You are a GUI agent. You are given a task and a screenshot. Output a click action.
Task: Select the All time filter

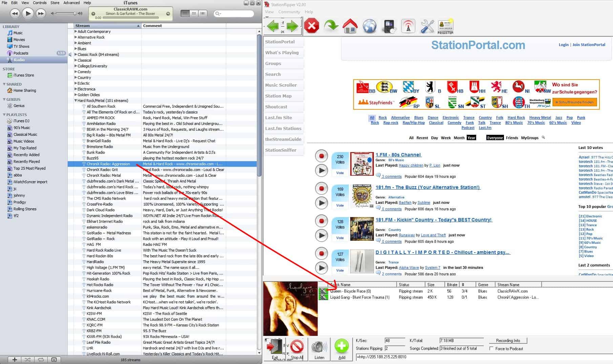pyautogui.click(x=411, y=138)
